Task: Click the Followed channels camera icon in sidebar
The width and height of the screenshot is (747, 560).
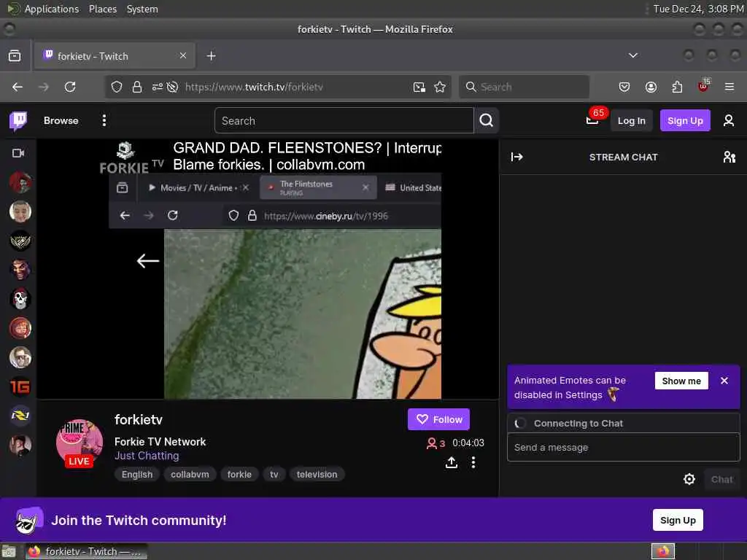Action: point(18,153)
